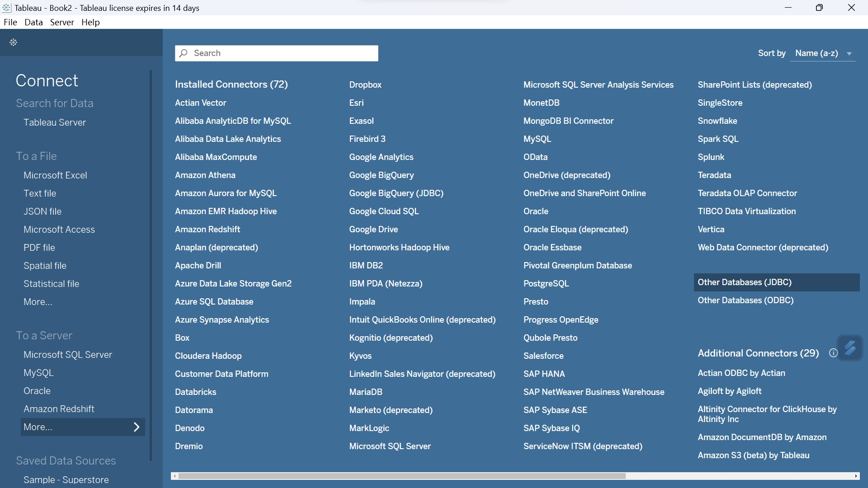Select Tableau Server under Search for Data

55,122
